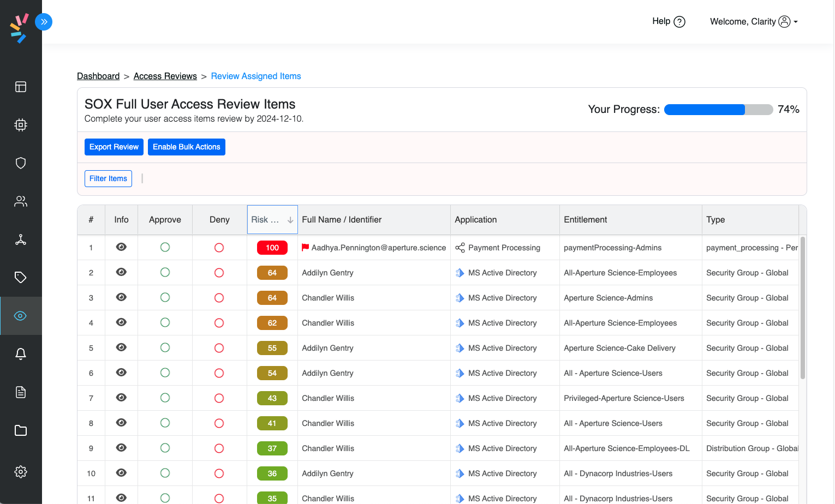Click the Enable Bulk Actions button
Image resolution: width=835 pixels, height=504 pixels.
pos(187,147)
